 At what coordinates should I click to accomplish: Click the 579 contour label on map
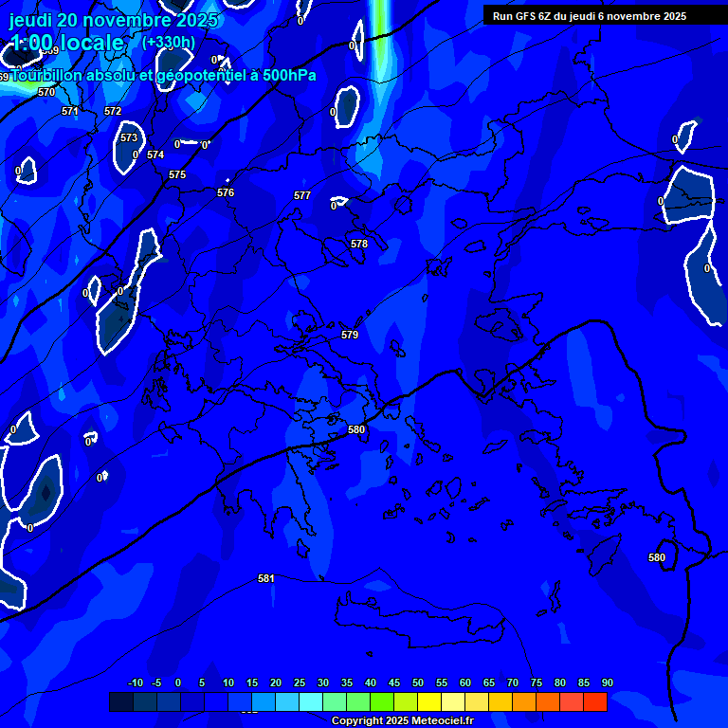tap(350, 335)
